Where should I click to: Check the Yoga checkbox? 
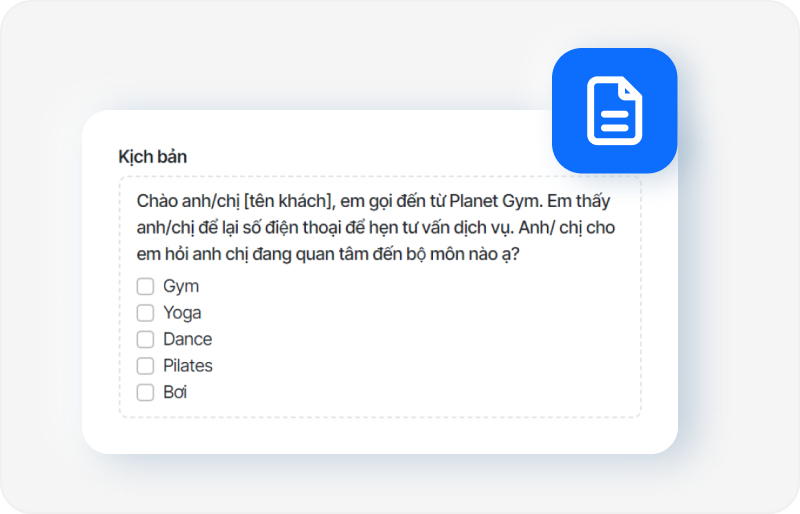[x=145, y=313]
